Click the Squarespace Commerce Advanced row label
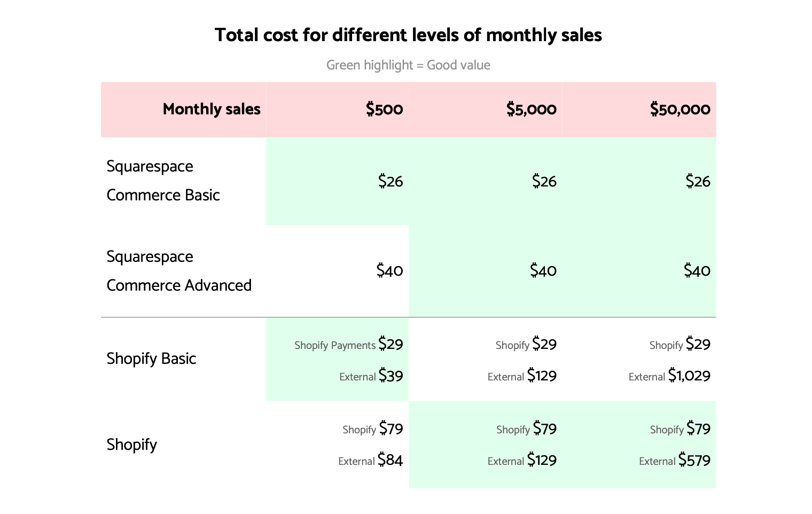The image size is (812, 514). click(179, 271)
